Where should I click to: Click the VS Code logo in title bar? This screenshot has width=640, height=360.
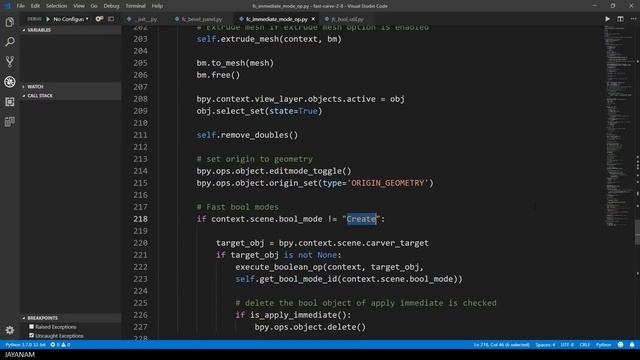pyautogui.click(x=7, y=6)
